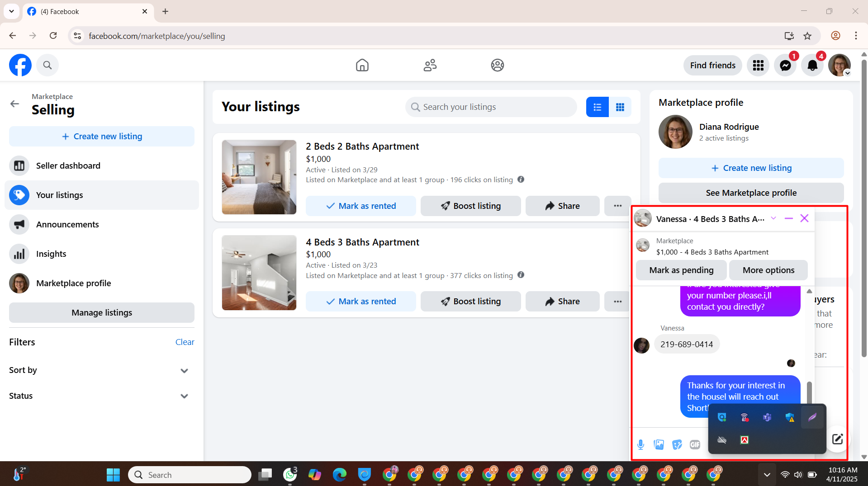Viewport: 868px width, 486px height.
Task: Open more options for 4 Beds 3 Baths listing
Action: coord(617,302)
